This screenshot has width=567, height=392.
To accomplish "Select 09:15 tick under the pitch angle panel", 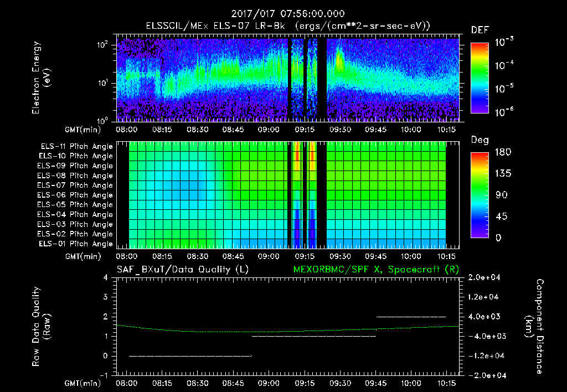I will pyautogui.click(x=305, y=256).
